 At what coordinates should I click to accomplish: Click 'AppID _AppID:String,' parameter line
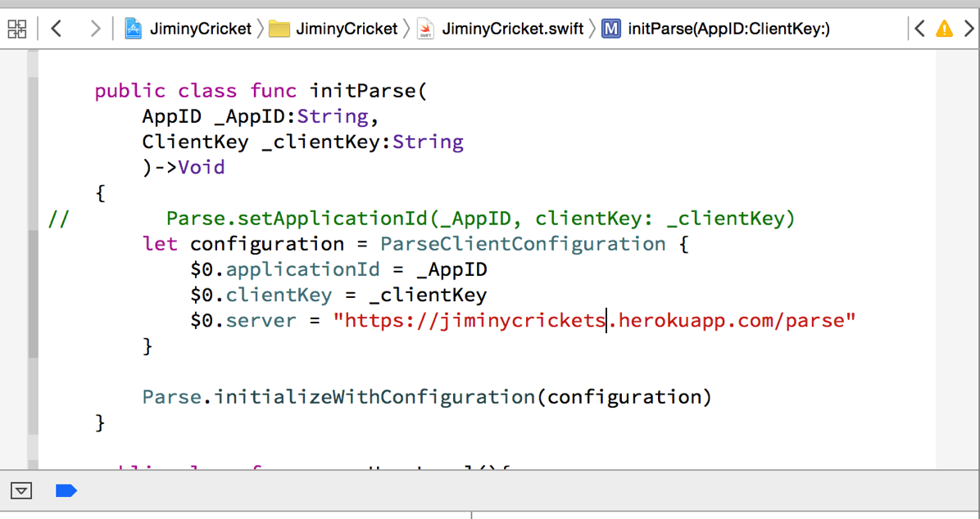pos(261,117)
